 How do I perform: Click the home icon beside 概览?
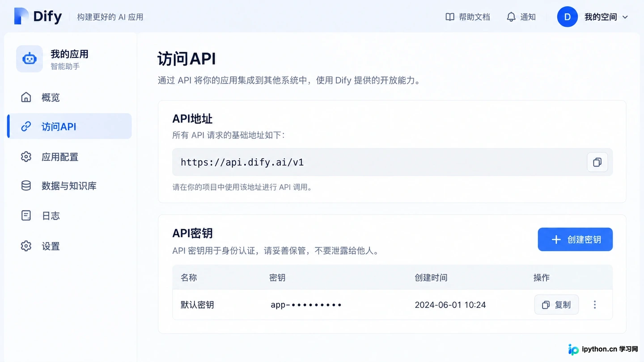(26, 97)
